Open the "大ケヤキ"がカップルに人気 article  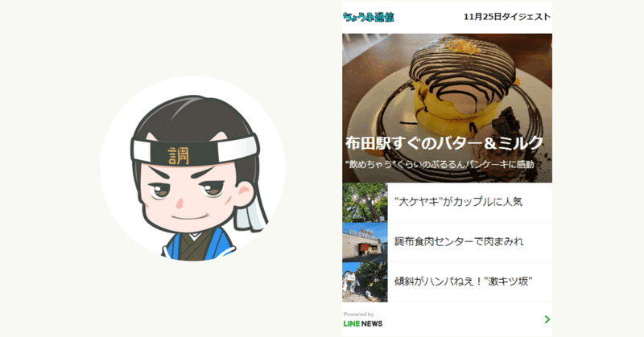click(458, 202)
